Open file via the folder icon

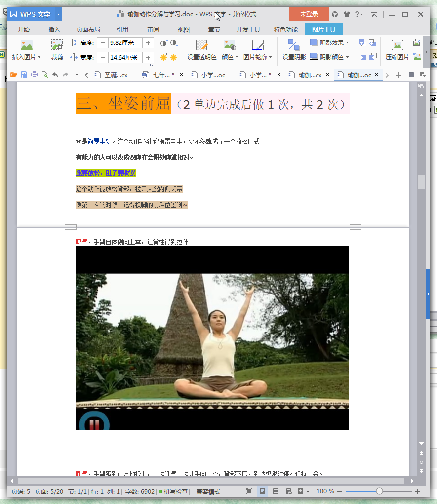click(x=13, y=75)
